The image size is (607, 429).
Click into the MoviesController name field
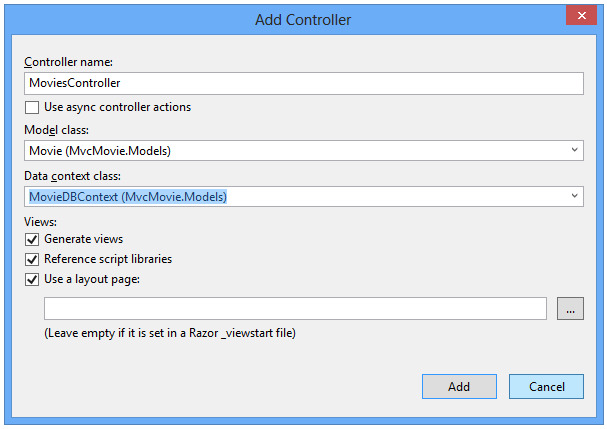tap(303, 83)
